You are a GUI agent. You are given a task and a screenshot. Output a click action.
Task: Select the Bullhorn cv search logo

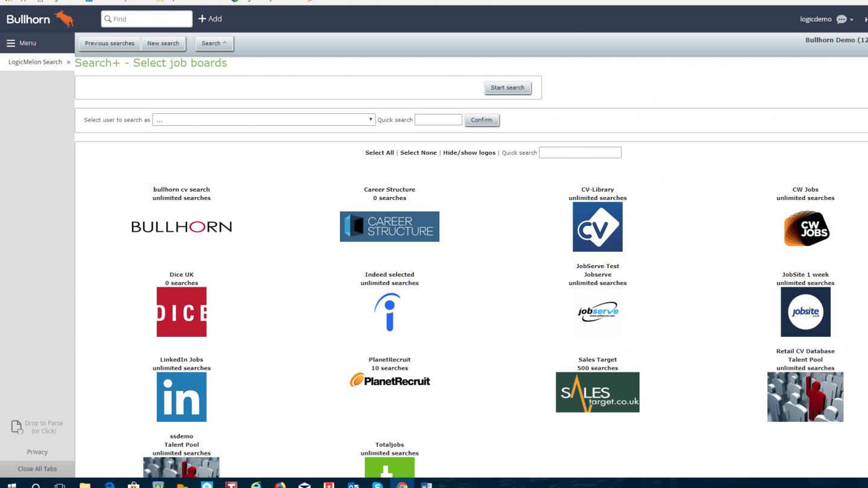(181, 227)
